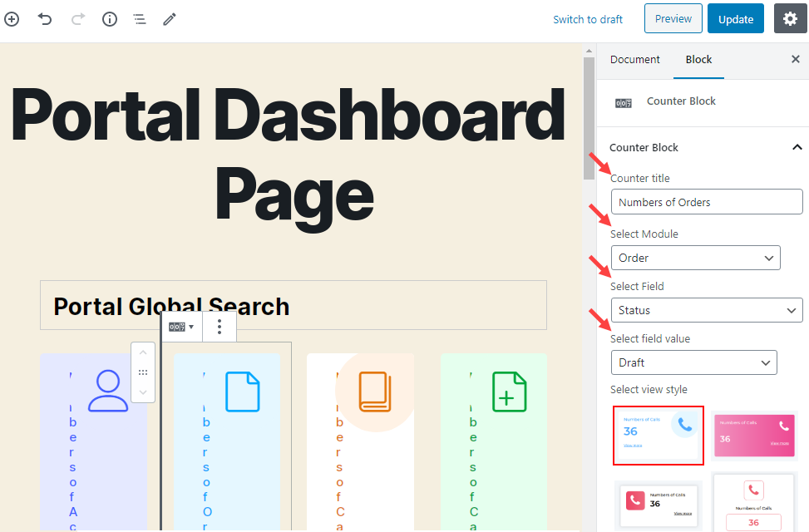
Task: Select the pink gradient view style
Action: click(755, 435)
